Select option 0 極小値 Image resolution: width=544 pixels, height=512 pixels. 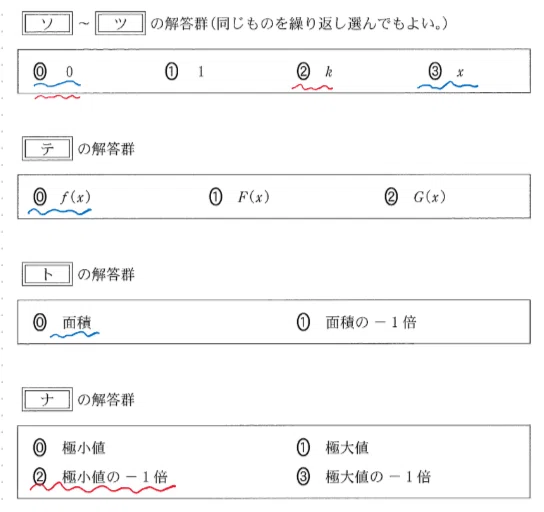69,447
